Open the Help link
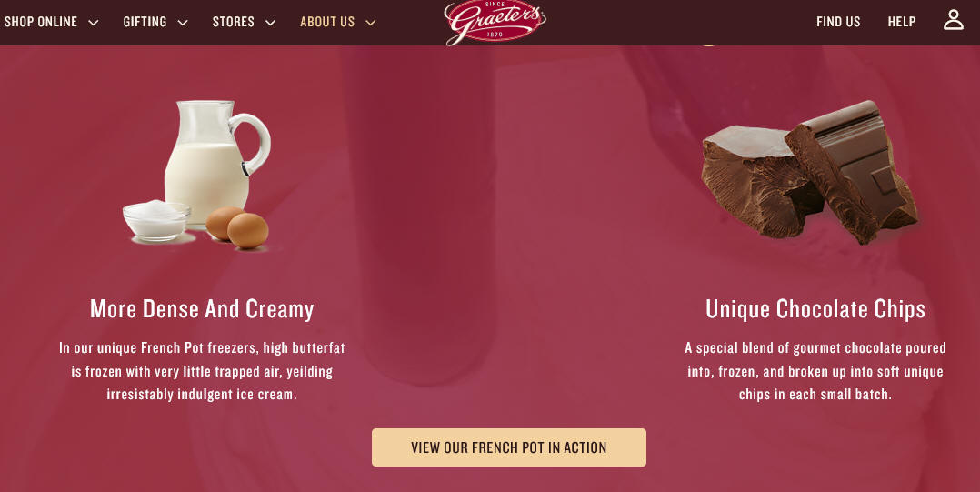 pyautogui.click(x=901, y=22)
